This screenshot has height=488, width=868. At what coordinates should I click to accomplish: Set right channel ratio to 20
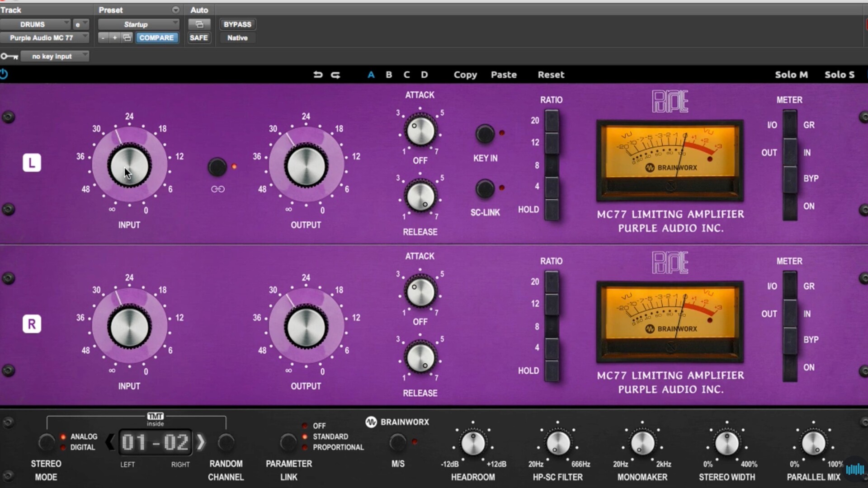pos(552,282)
